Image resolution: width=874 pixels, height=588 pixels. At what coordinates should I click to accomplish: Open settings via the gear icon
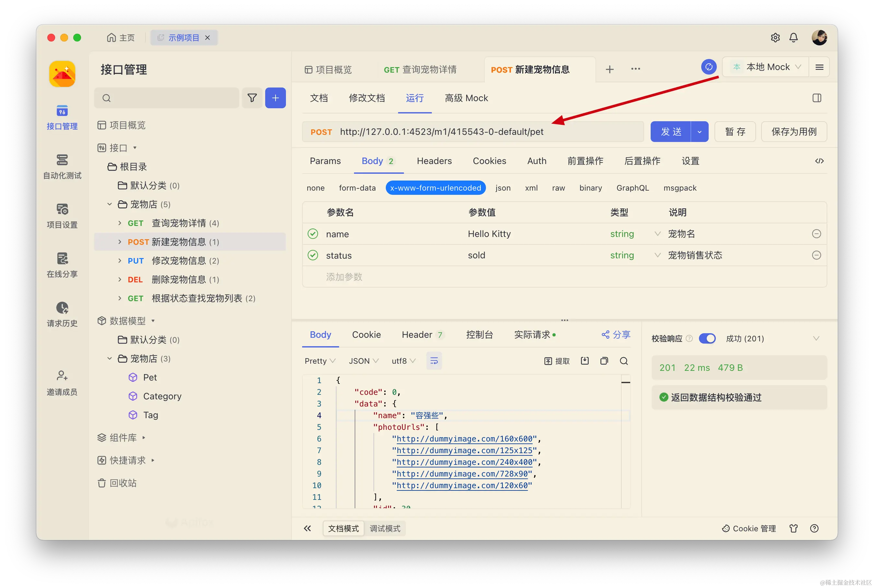[x=775, y=38]
